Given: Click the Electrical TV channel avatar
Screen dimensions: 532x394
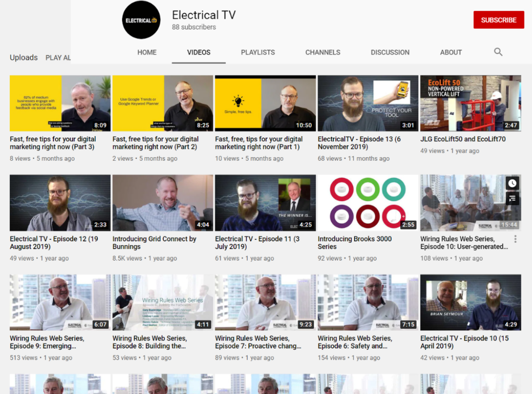Looking at the screenshot, I should [x=141, y=20].
